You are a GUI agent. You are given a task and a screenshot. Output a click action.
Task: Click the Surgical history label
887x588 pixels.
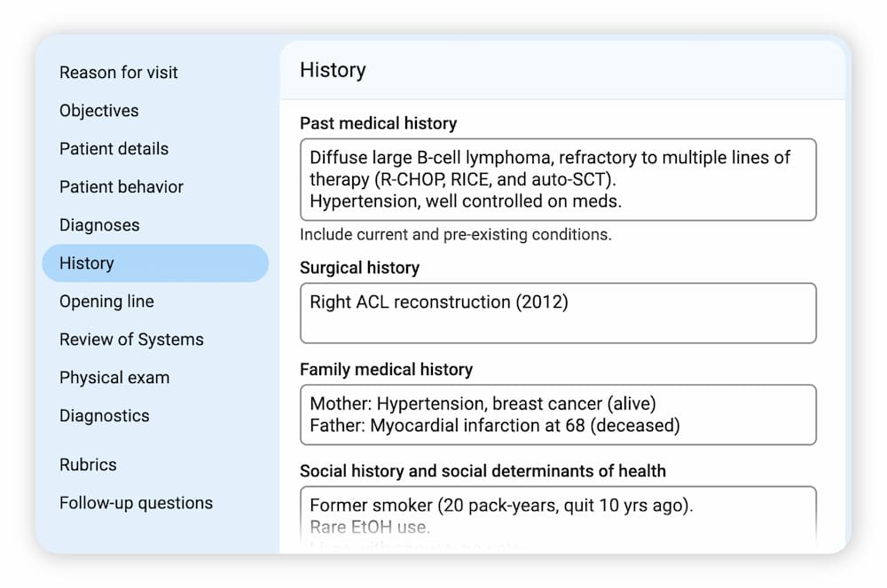tap(359, 268)
